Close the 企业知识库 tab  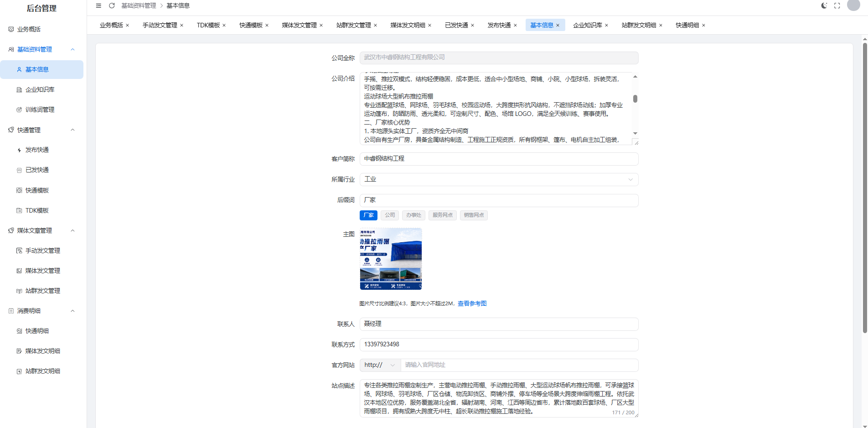click(607, 25)
